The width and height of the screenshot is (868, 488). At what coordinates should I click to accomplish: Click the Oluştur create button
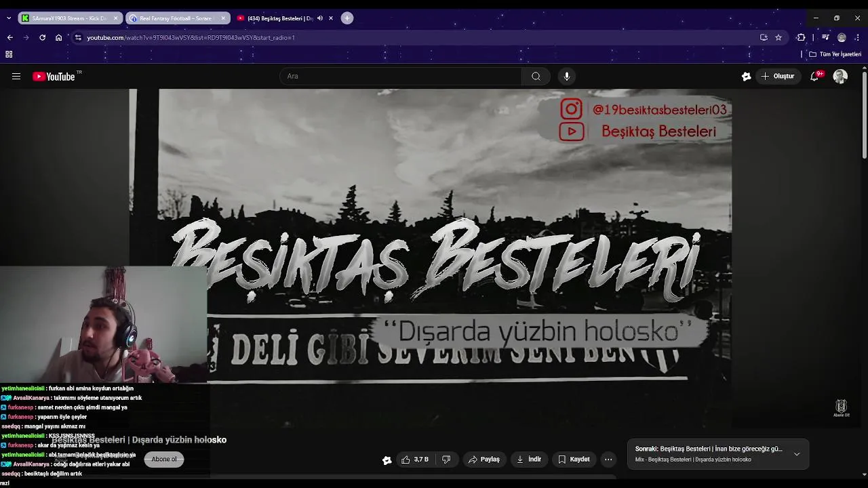[778, 77]
